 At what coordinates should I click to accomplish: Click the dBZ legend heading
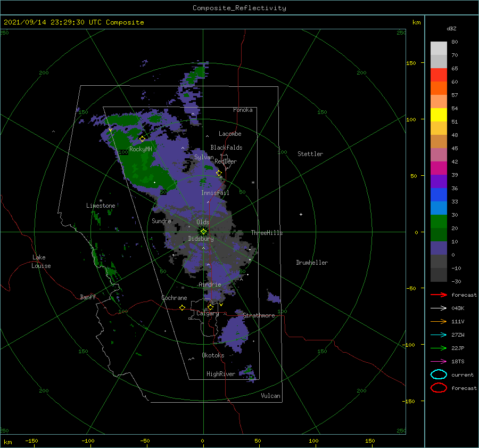click(451, 28)
